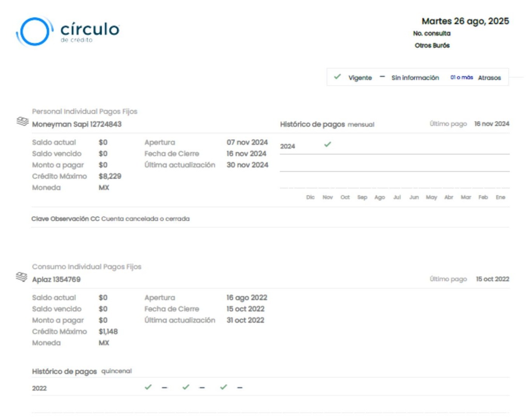Viewport: 532px width, 419px height.
Task: Click the first green checkmark in Aplaz history
Action: pos(148,387)
